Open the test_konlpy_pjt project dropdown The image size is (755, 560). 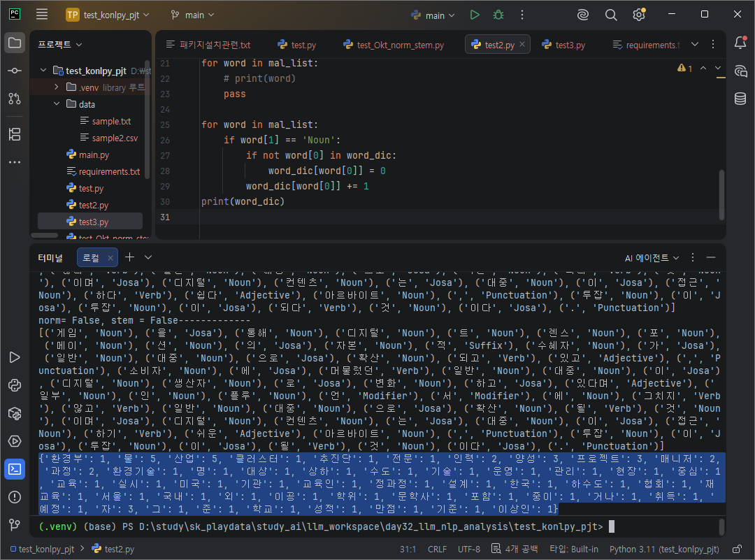click(x=108, y=15)
